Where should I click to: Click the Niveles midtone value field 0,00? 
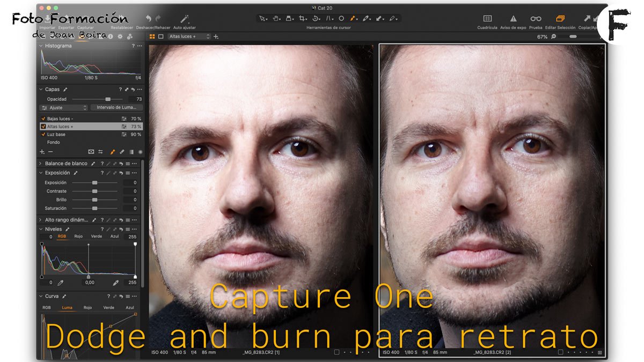point(90,283)
